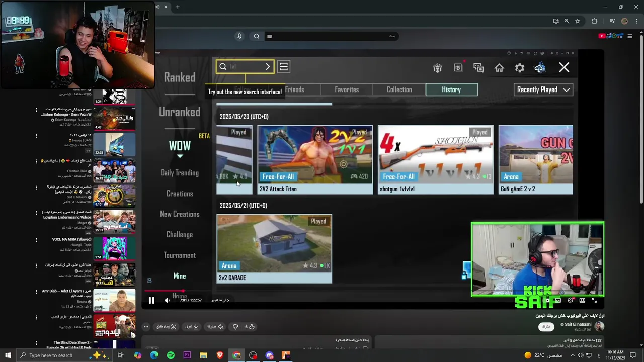
Task: Create a clip with scissors button
Action: click(x=167, y=327)
